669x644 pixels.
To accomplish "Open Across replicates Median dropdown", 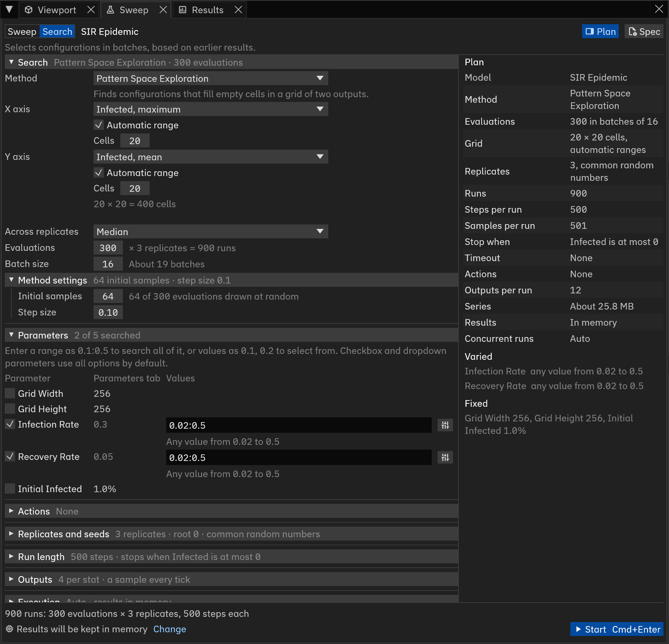I will (x=211, y=232).
